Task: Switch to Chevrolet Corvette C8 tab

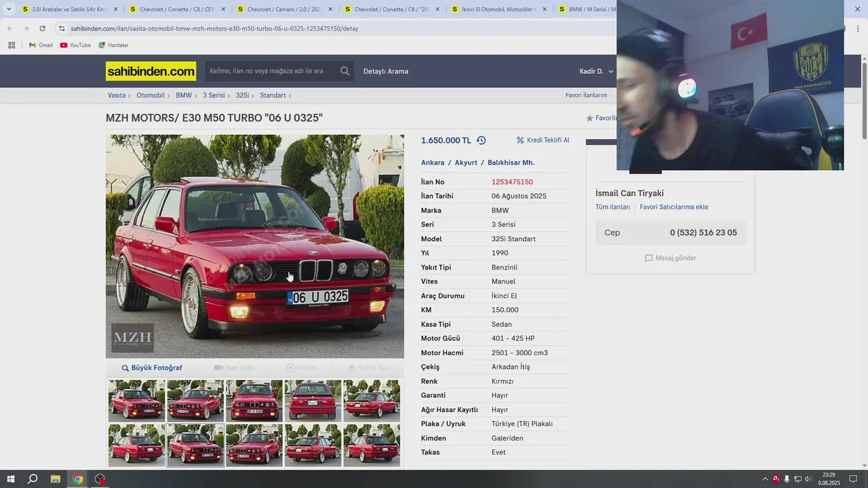Action: click(x=176, y=9)
